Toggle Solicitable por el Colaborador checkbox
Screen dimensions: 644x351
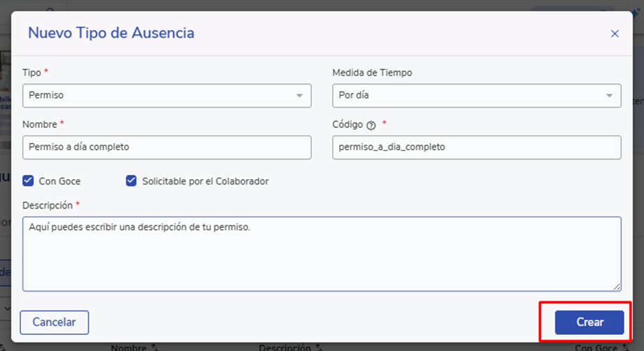131,181
